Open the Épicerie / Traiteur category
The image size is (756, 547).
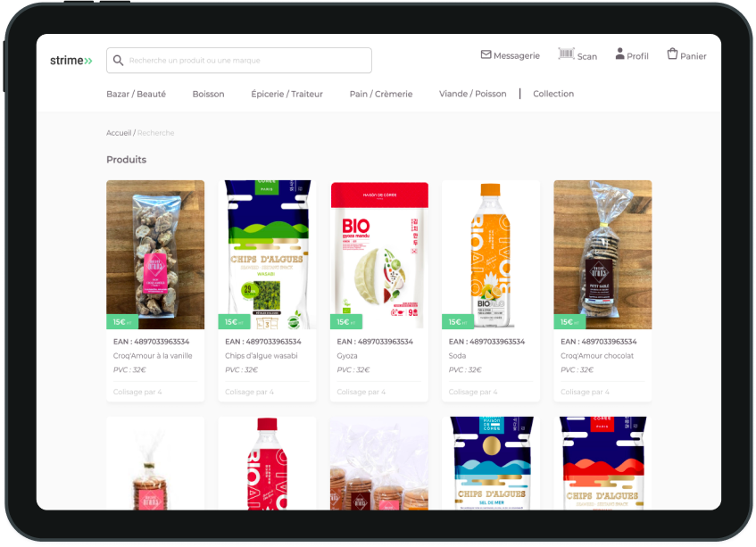click(287, 94)
